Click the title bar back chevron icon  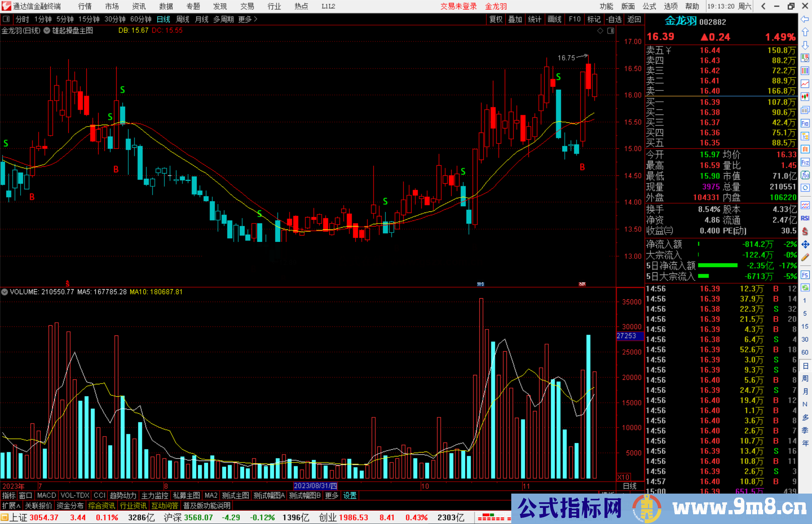(763, 6)
